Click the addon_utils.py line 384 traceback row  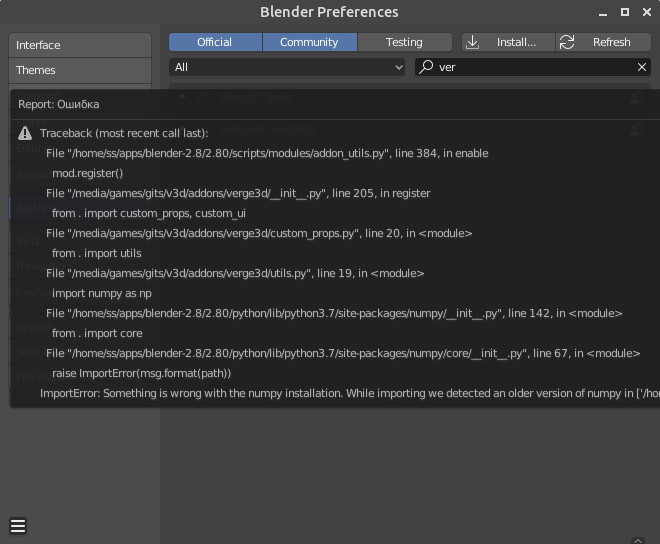[267, 153]
